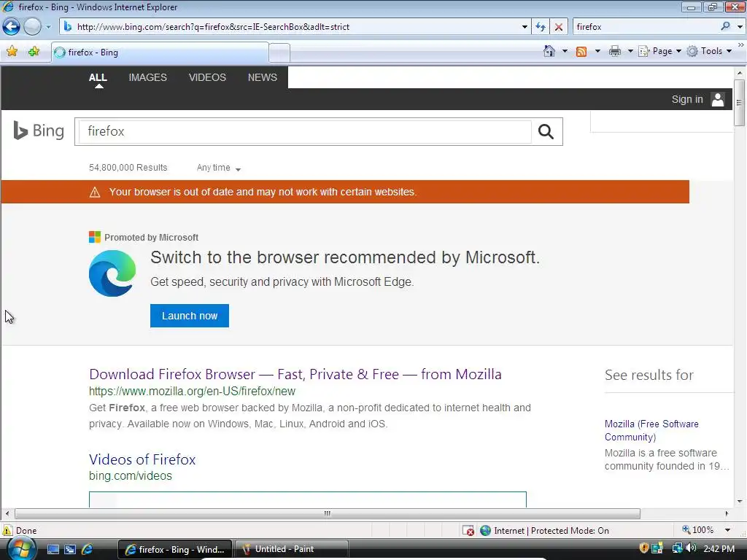Switch to Untitled - Paint taskbar button
The image size is (747, 560).
pyautogui.click(x=292, y=550)
